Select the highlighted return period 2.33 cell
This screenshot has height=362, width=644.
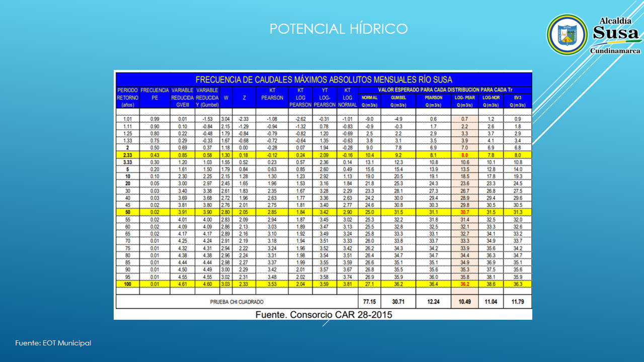128,156
